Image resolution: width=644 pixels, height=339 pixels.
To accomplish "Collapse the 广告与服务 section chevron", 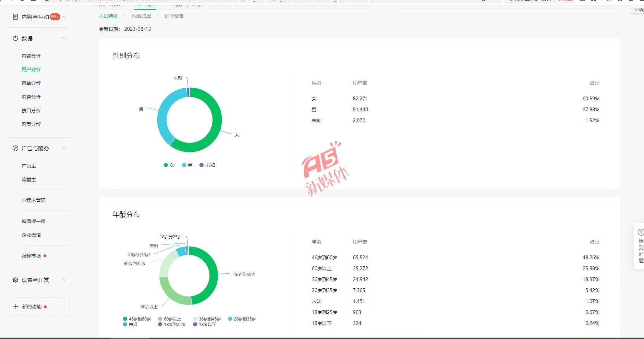I will click(64, 148).
